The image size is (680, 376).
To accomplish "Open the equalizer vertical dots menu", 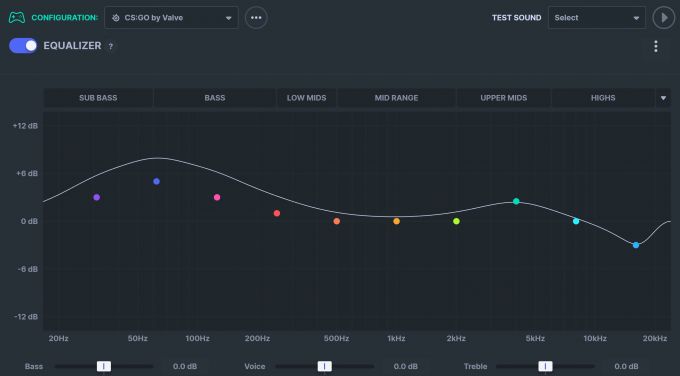I will pos(656,46).
